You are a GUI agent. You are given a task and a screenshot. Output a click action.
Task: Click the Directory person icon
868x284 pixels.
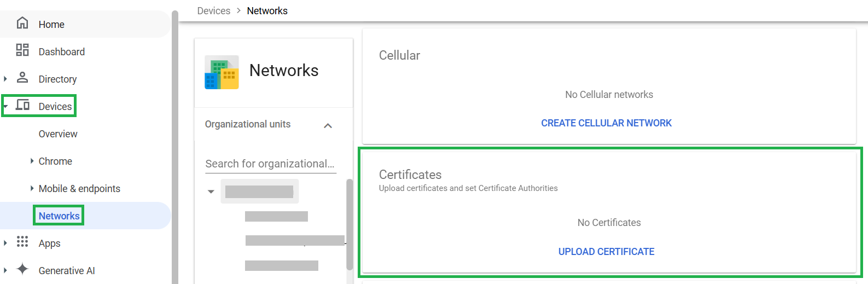click(x=22, y=78)
